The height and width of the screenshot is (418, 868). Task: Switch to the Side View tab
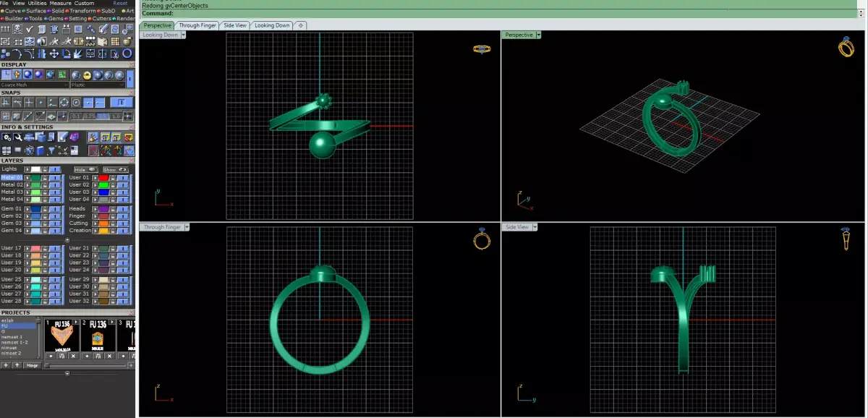coord(235,25)
